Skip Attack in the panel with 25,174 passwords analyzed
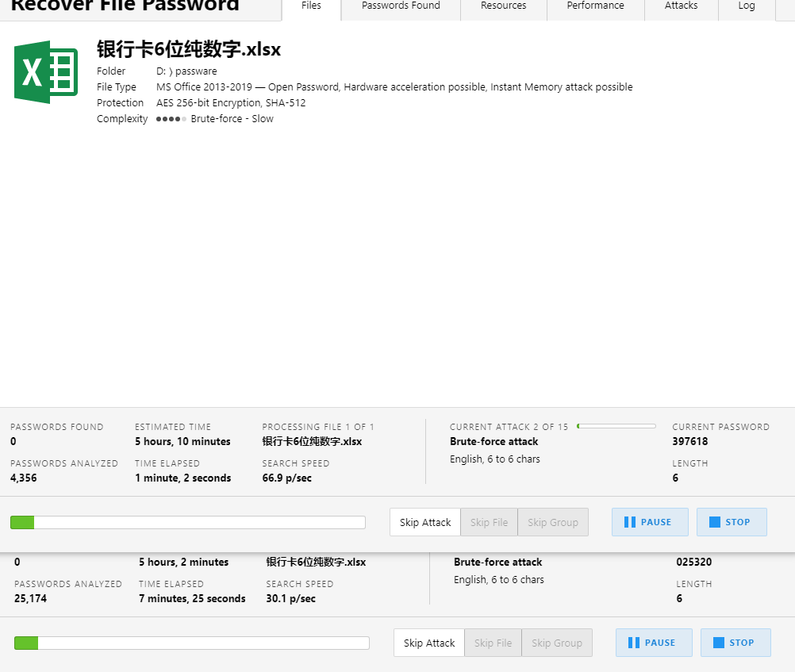795x672 pixels. 429,643
